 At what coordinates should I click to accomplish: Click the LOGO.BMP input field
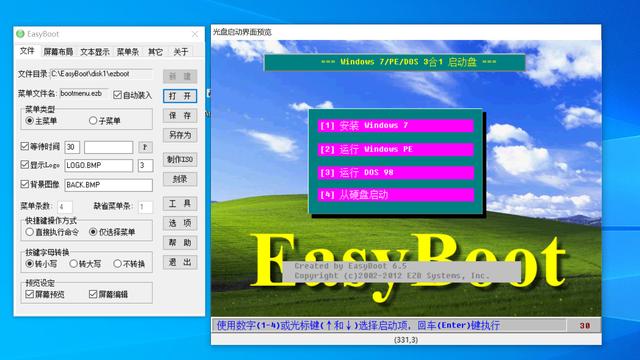[x=99, y=165]
